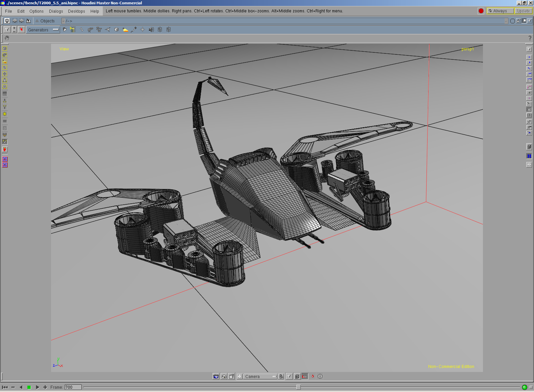The height and width of the screenshot is (392, 534).
Task: Toggle the green status light indicator
Action: [x=525, y=387]
